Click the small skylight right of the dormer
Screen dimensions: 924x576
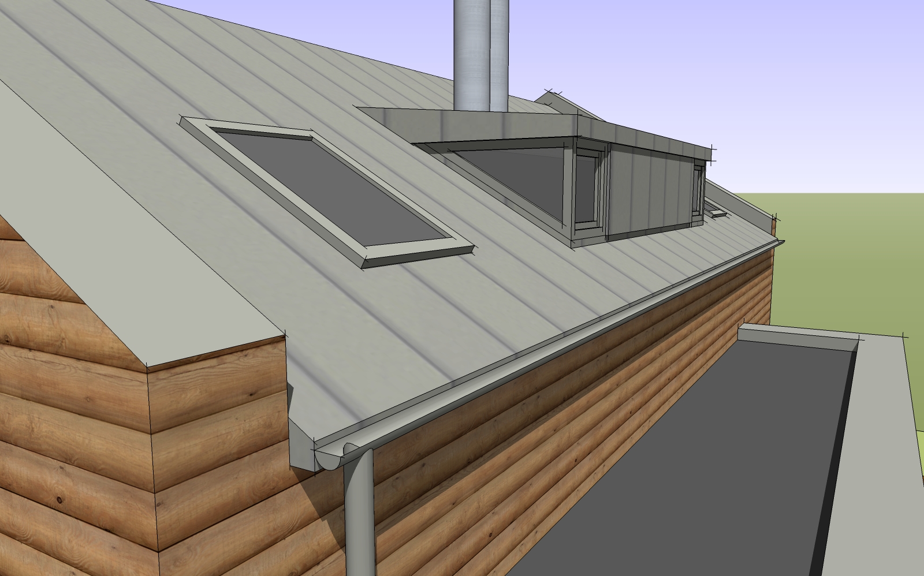(715, 210)
